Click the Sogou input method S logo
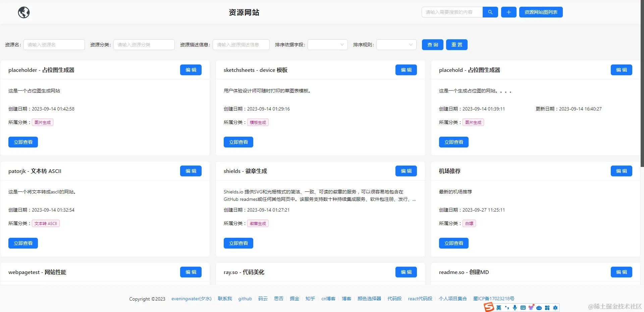This screenshot has height=312, width=644. (x=489, y=307)
